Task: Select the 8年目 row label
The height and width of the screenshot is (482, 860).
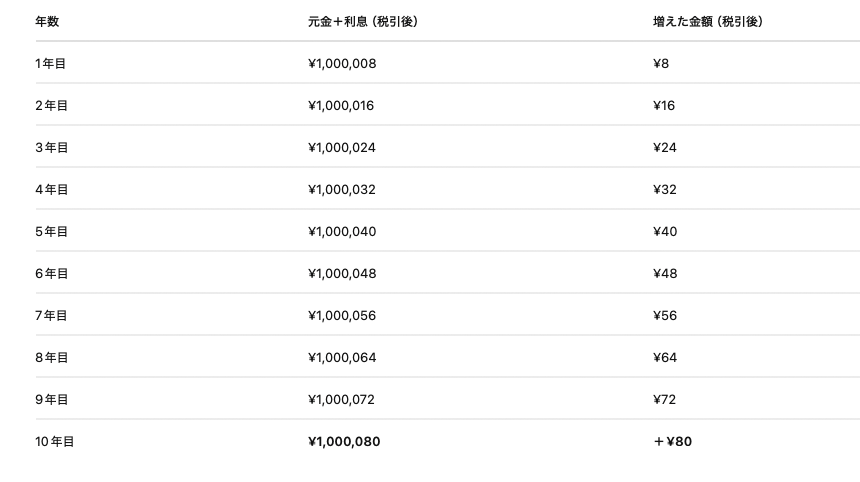Action: click(x=51, y=358)
